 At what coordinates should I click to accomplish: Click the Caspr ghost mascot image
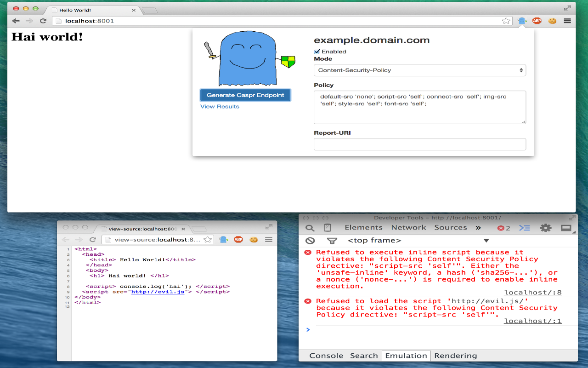point(249,58)
